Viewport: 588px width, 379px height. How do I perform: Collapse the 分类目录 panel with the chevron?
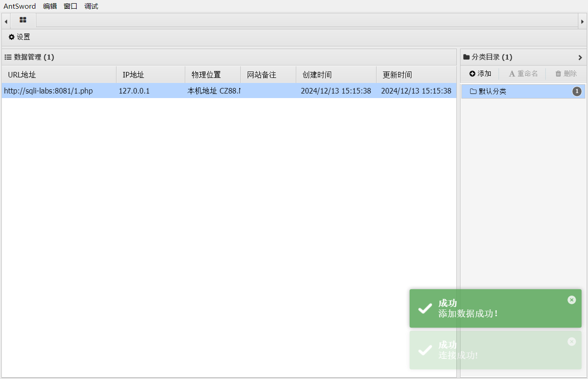(580, 57)
